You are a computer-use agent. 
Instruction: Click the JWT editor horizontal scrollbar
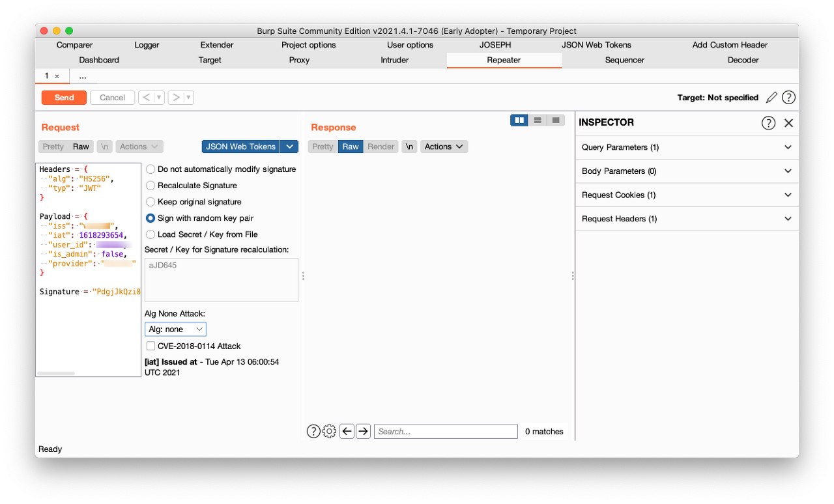(56, 373)
